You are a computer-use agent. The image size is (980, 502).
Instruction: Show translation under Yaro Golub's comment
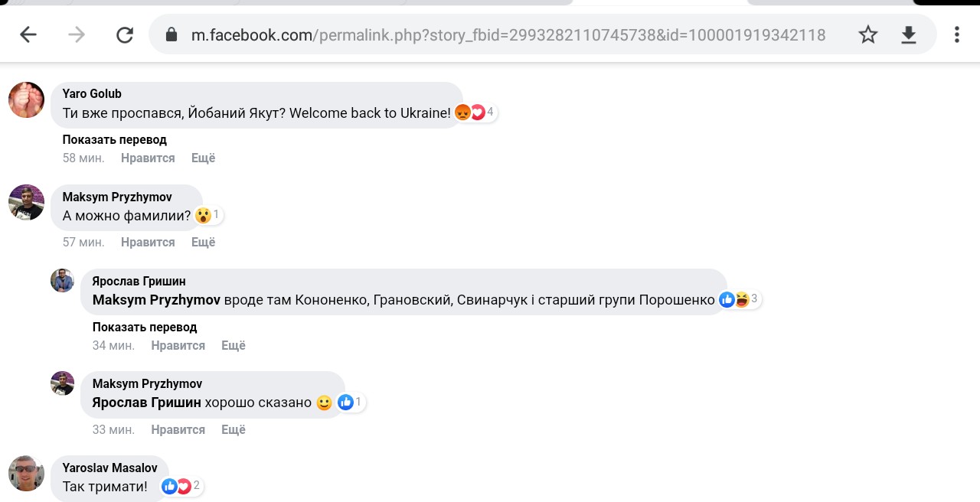[114, 139]
